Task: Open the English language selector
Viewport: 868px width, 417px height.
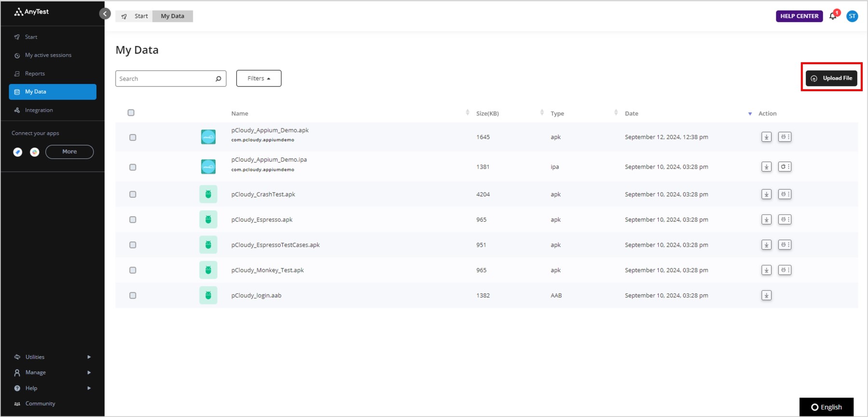Action: point(827,407)
